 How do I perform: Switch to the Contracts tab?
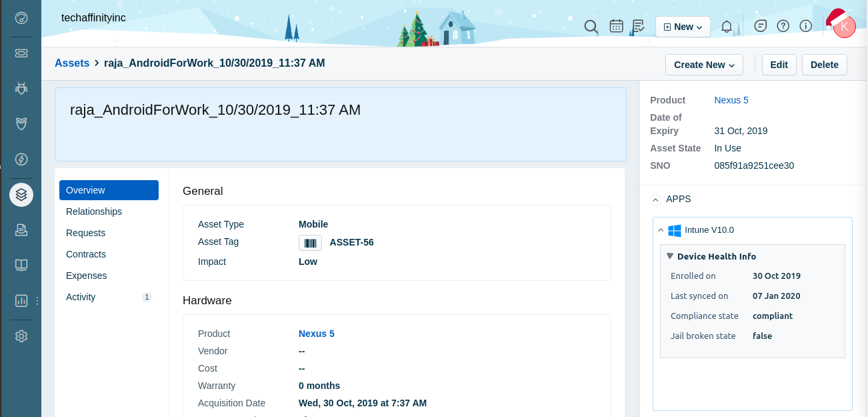coord(85,254)
